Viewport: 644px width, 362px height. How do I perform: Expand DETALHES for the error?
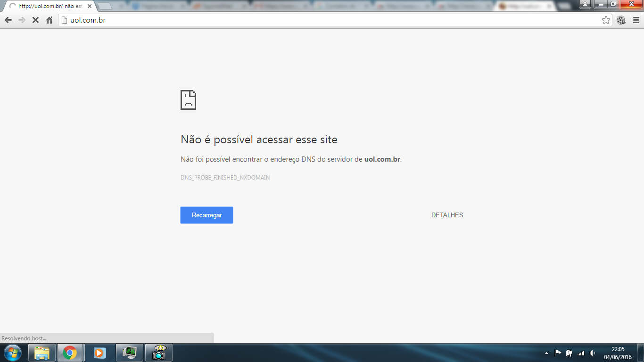447,215
